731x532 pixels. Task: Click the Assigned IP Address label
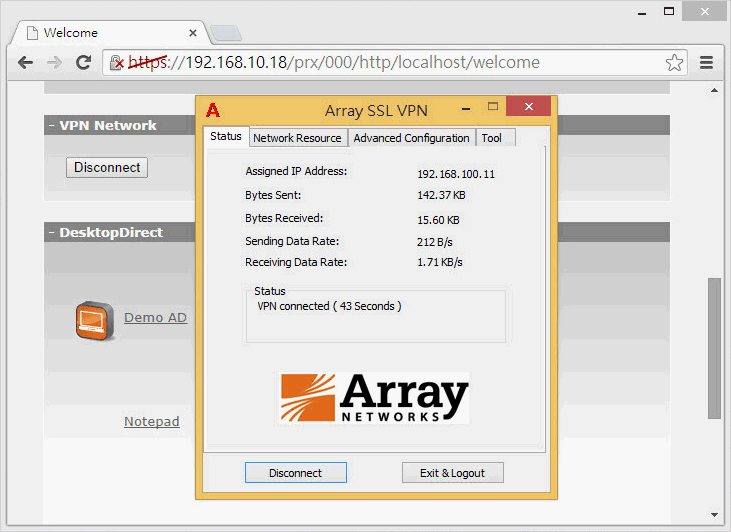[296, 171]
